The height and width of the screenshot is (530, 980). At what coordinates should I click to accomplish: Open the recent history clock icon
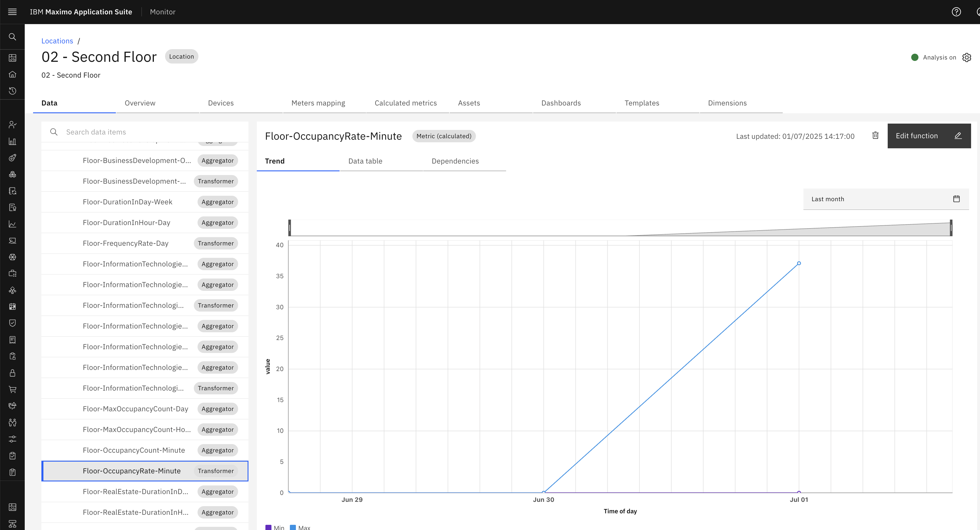click(x=12, y=91)
